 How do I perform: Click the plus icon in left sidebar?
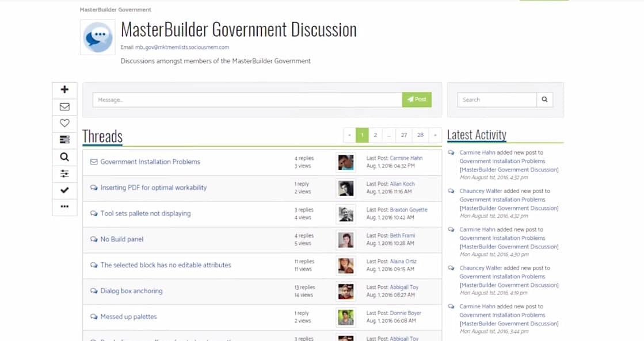click(64, 90)
